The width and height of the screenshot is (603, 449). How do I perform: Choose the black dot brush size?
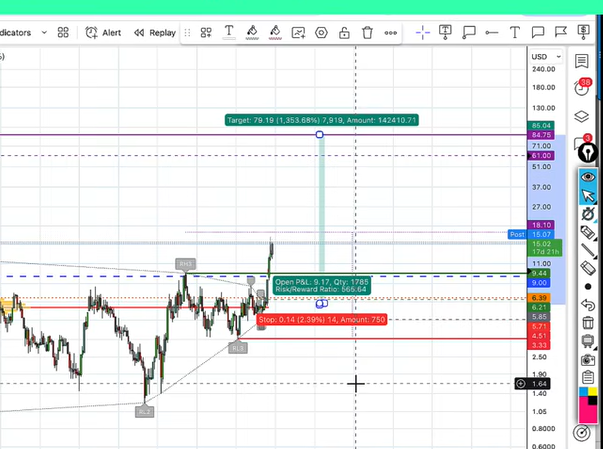(588, 287)
